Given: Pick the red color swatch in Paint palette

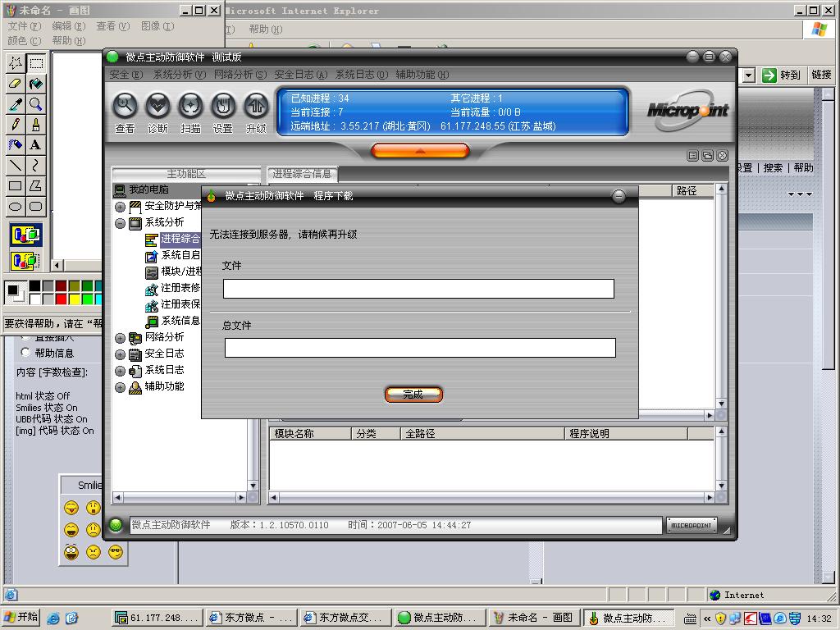Looking at the screenshot, I should (x=61, y=299).
